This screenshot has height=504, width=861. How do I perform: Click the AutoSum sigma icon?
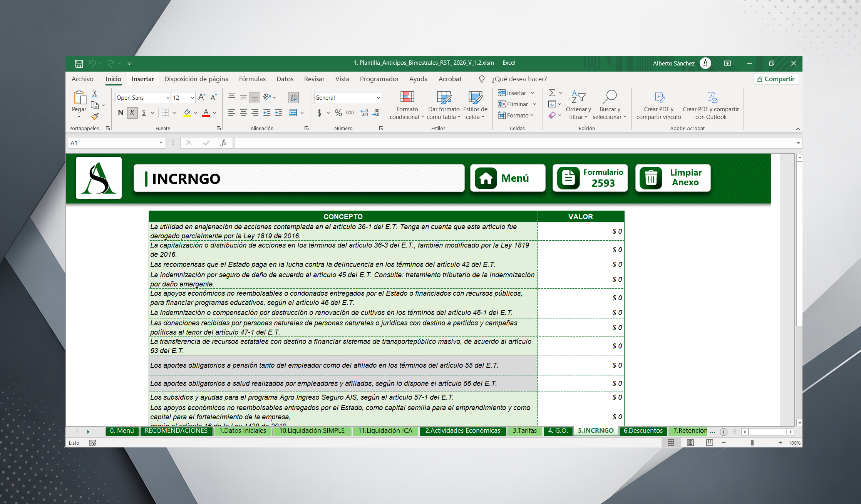click(x=552, y=93)
